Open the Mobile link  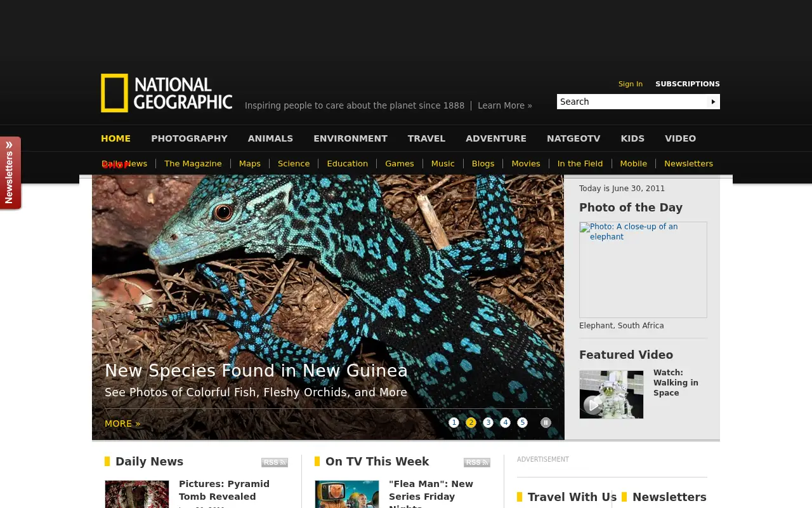(634, 164)
